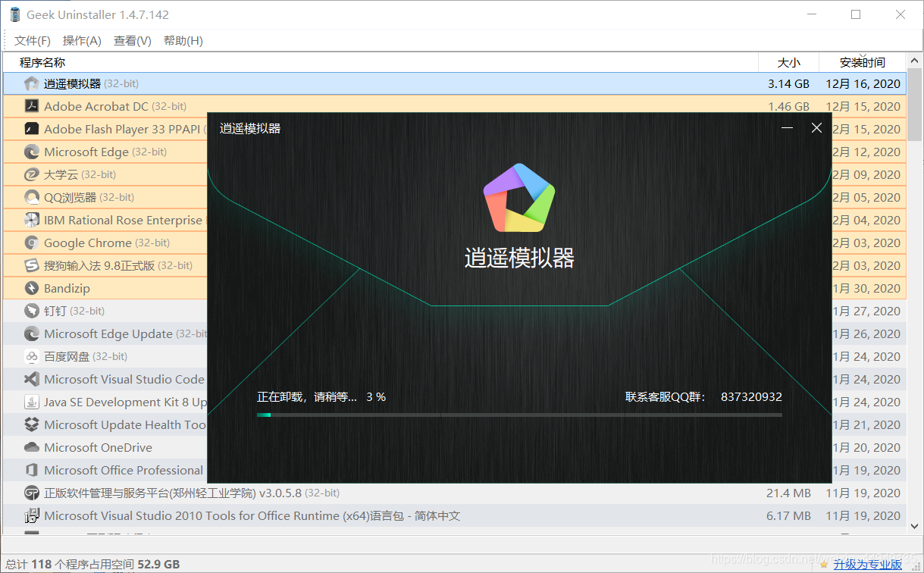Click the 3.14 GB size cell
Viewport: 924px width, 573px height.
(x=788, y=83)
